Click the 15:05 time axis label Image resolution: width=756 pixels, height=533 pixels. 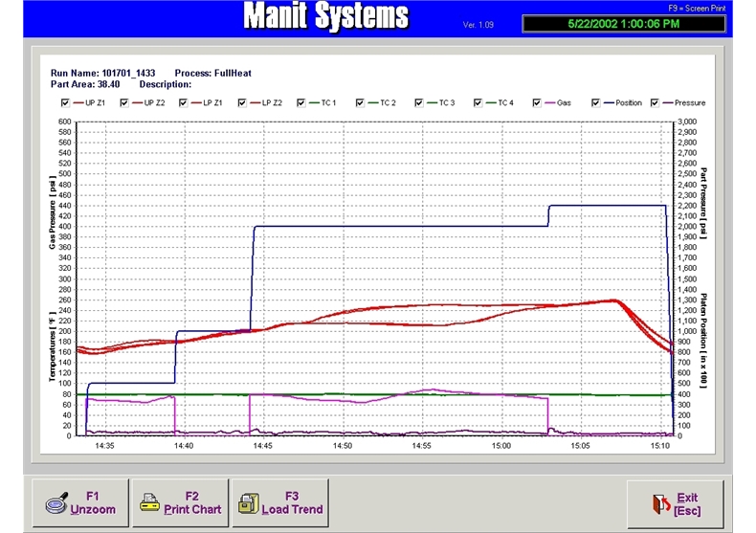coord(581,446)
